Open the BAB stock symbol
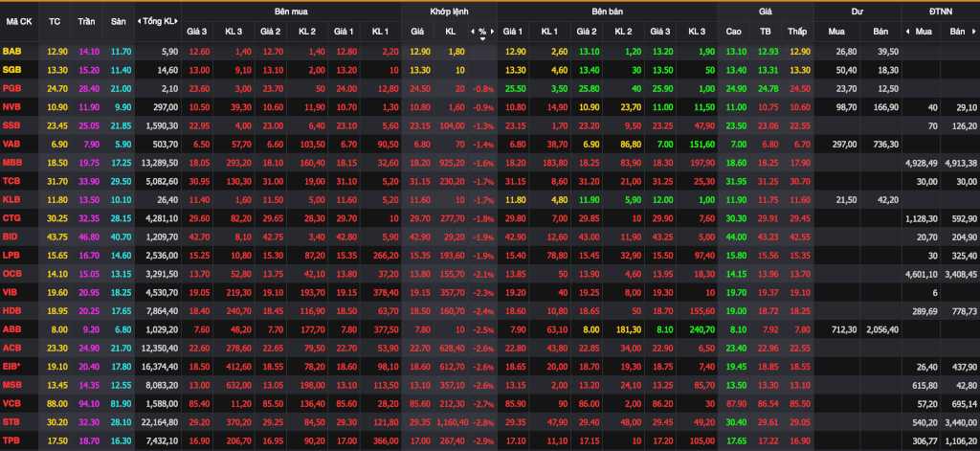 11,51
